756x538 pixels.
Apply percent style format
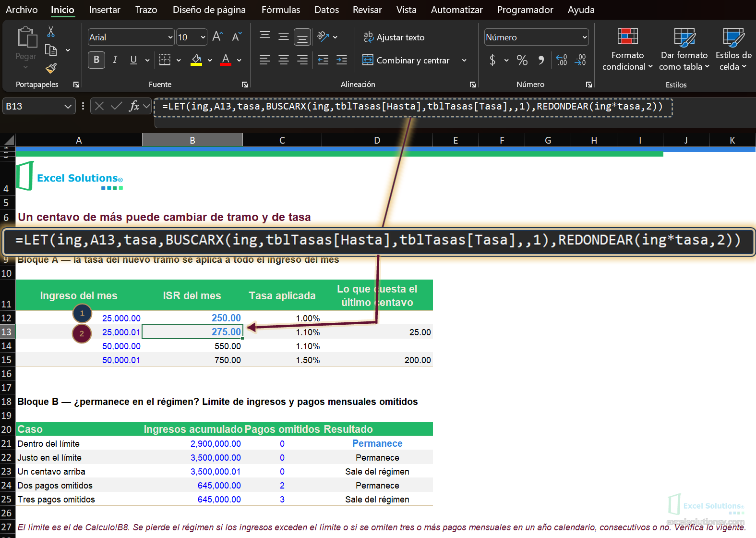pyautogui.click(x=522, y=60)
